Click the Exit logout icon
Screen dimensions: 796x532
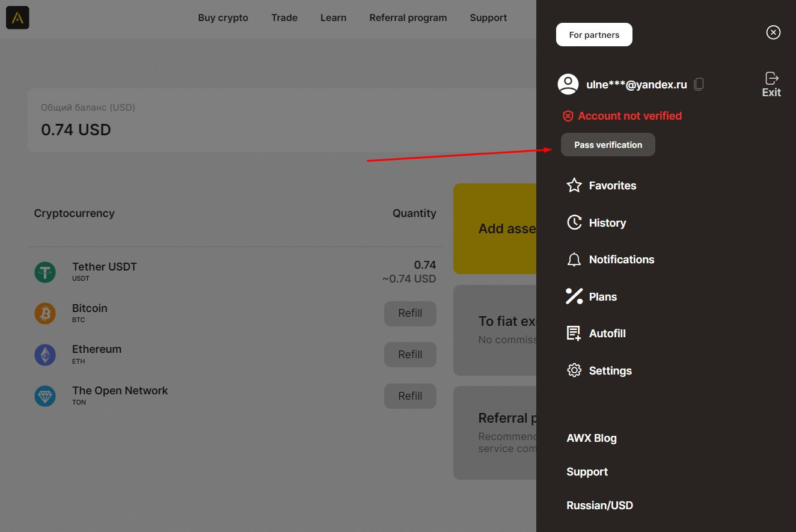(x=771, y=78)
